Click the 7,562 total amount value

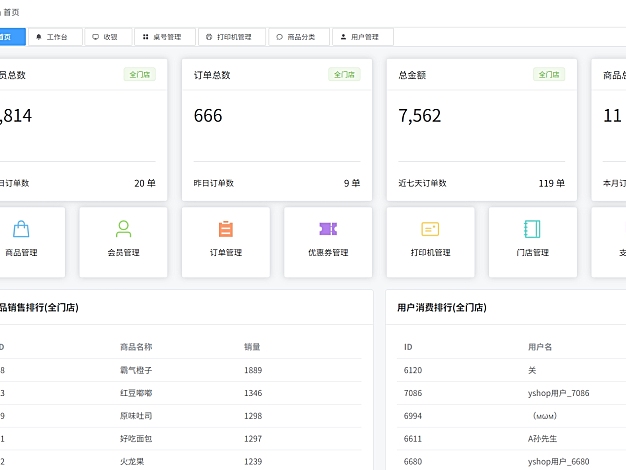[420, 116]
